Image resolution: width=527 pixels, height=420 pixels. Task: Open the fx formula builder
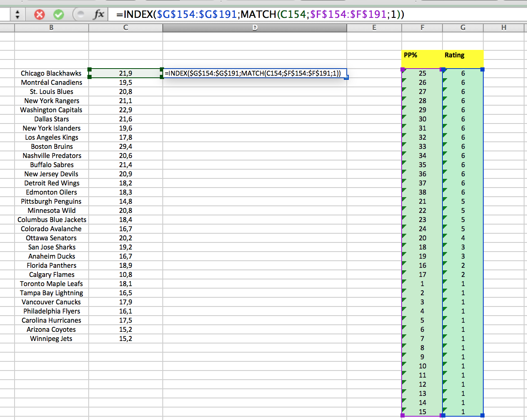point(99,15)
